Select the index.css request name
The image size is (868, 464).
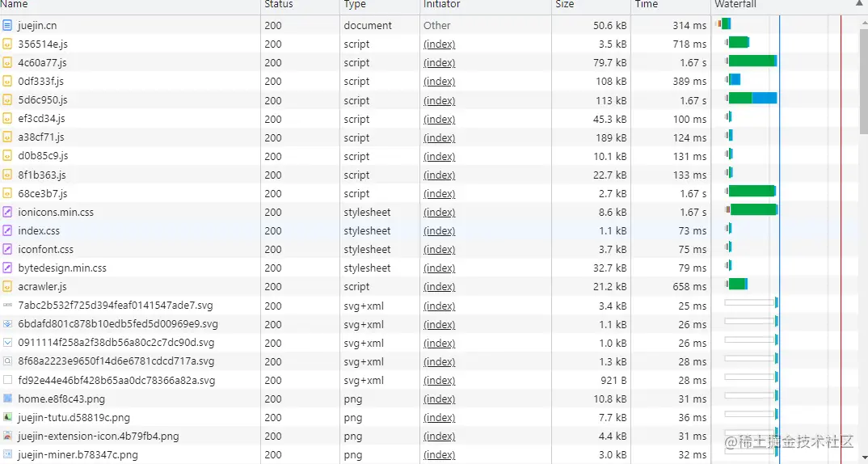(39, 231)
